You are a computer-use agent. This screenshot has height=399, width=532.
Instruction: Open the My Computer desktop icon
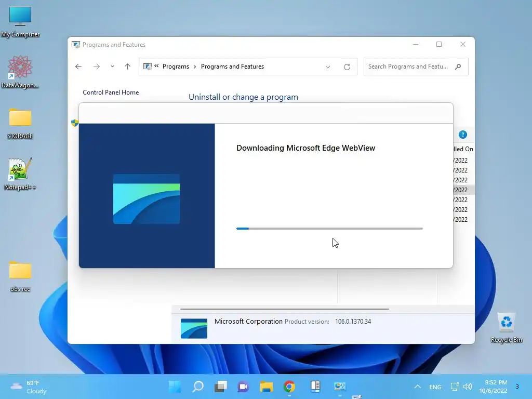pyautogui.click(x=20, y=22)
